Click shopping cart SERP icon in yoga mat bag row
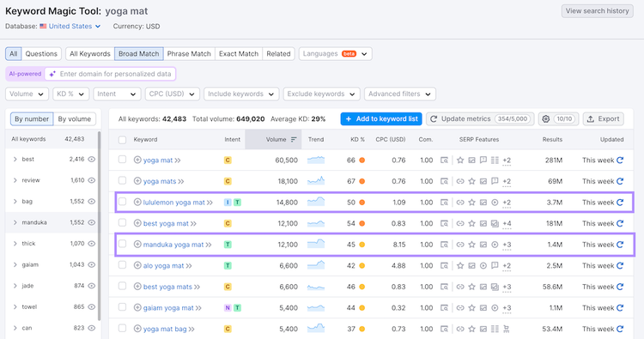 (x=507, y=329)
